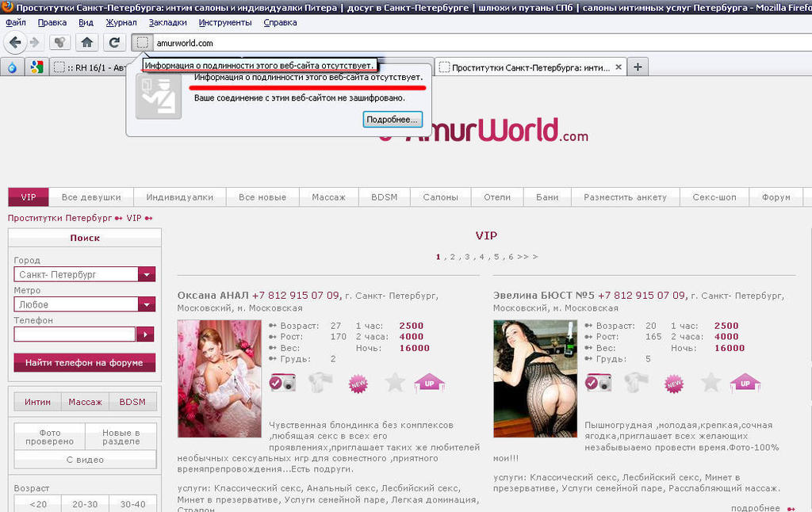Open a new tab with the plus button
The height and width of the screenshot is (512, 812).
tap(638, 67)
